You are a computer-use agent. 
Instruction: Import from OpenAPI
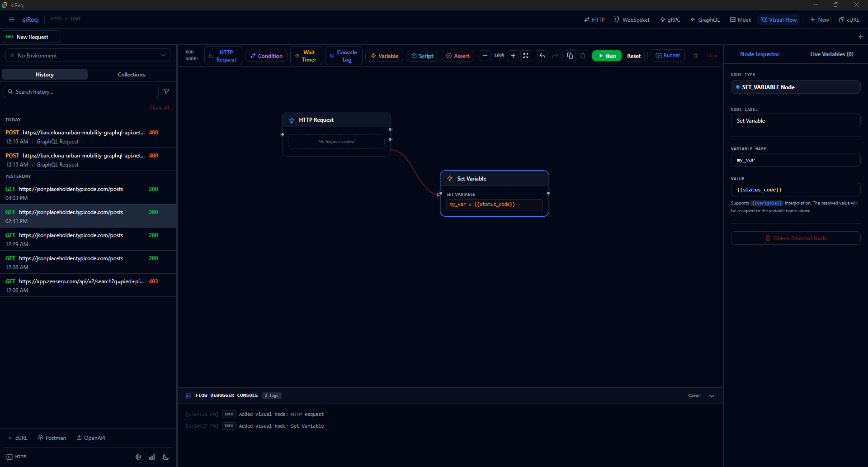pos(91,438)
